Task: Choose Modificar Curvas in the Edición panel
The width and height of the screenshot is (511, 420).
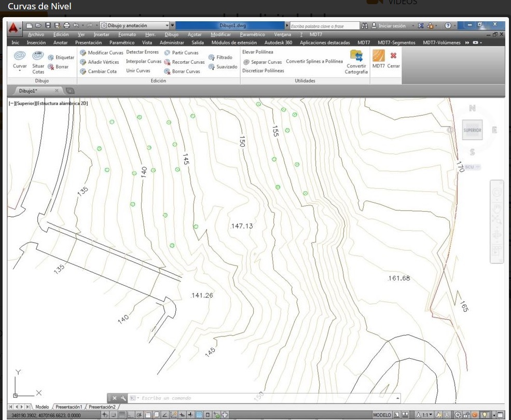Action: 102,53
